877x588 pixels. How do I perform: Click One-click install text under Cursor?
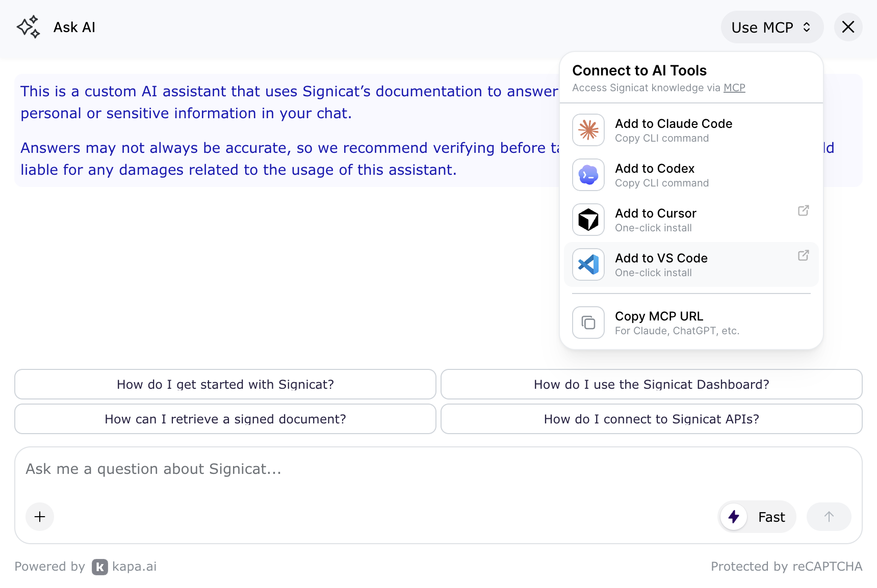click(653, 228)
